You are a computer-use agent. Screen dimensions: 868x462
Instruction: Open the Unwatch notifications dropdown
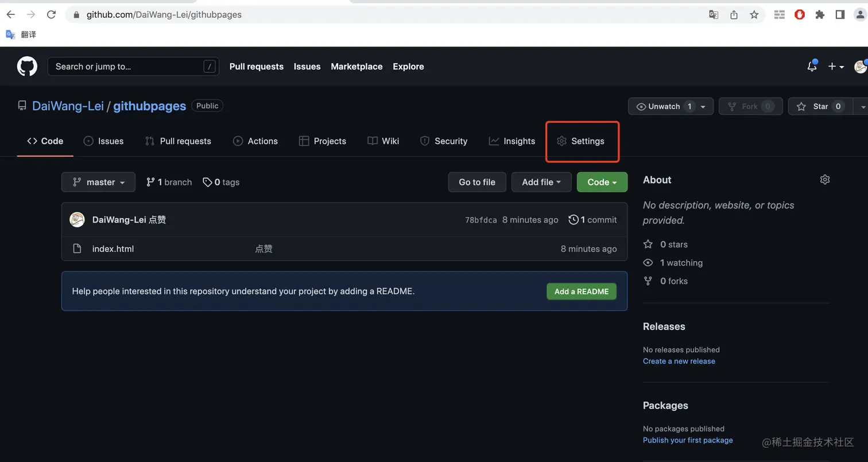pos(671,106)
